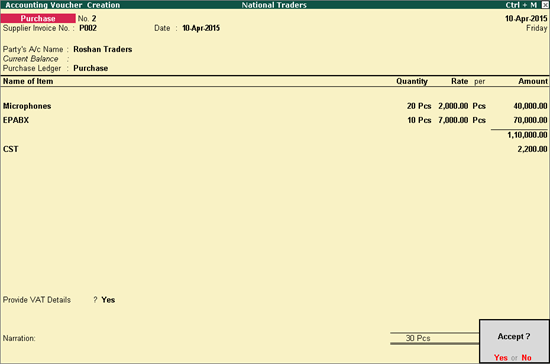550x364 pixels.
Task: Click the EPABX quantity 10 Pcs
Action: (x=419, y=120)
